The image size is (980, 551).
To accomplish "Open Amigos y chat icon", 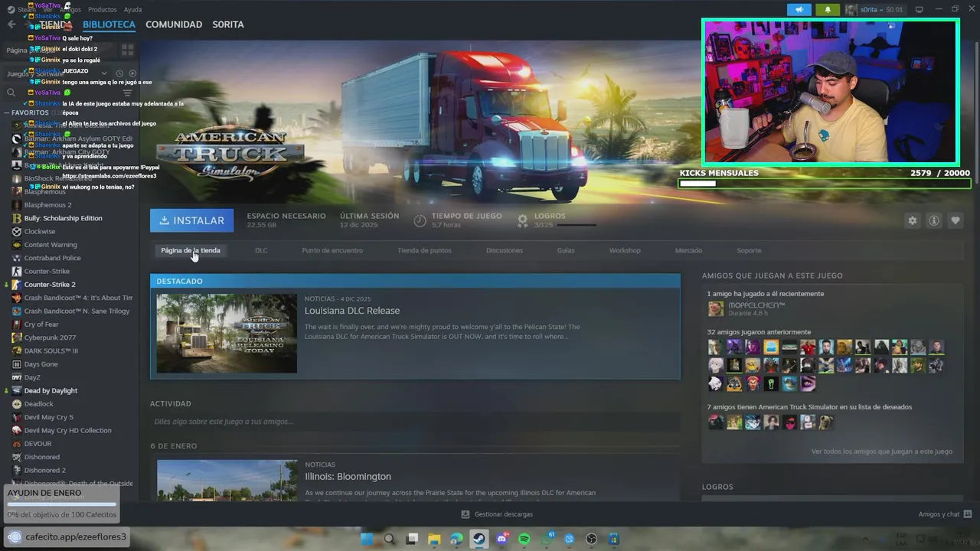I will [968, 514].
